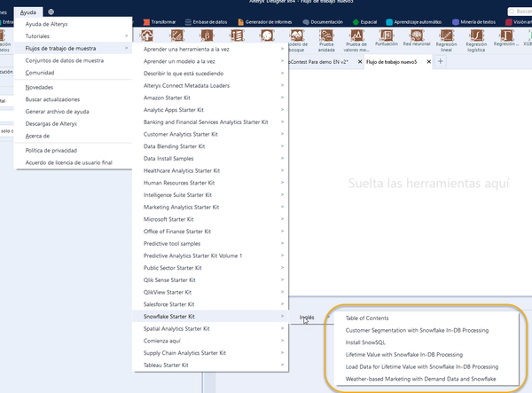Open the Transformar tool category
Screen dimensions: 532x393
tap(160, 22)
